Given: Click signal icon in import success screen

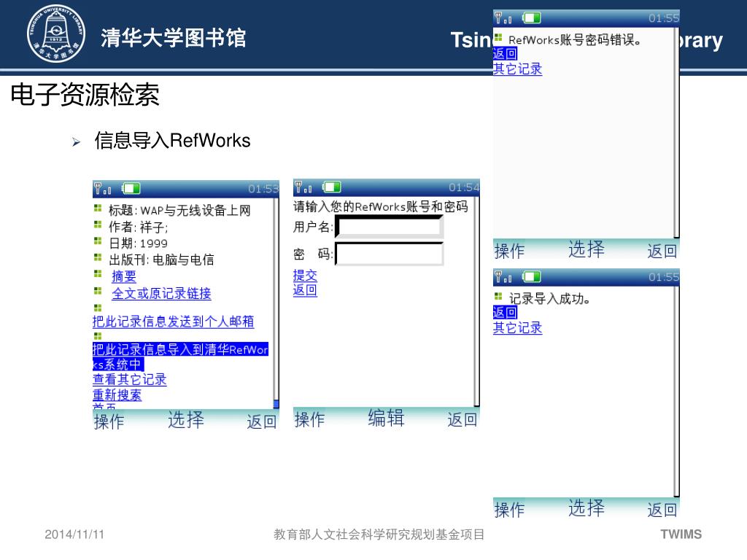Looking at the screenshot, I should 503,276.
